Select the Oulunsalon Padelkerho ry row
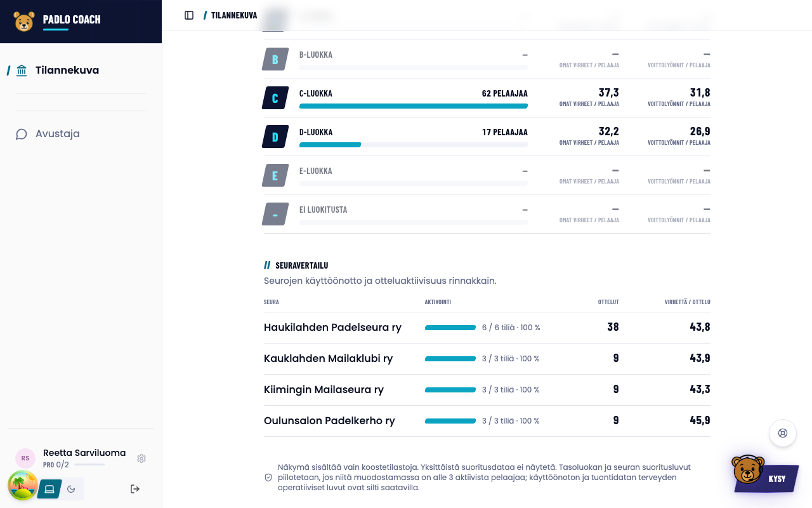 coord(487,421)
